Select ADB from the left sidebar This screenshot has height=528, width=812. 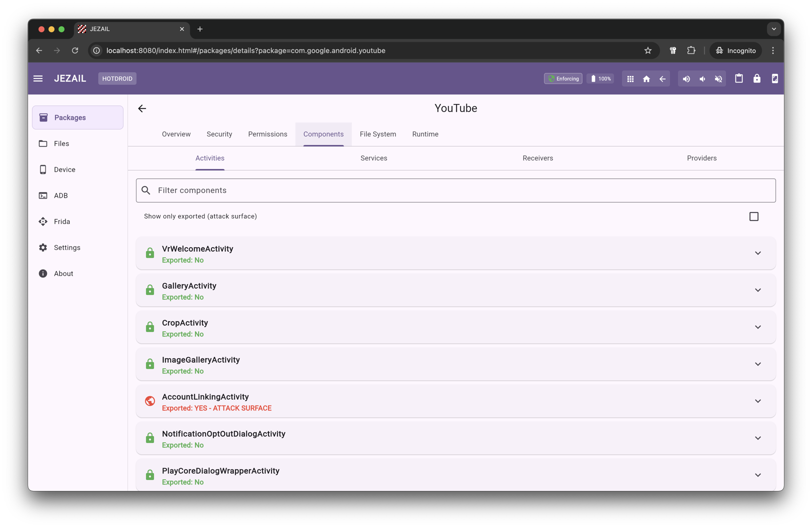[x=60, y=195]
